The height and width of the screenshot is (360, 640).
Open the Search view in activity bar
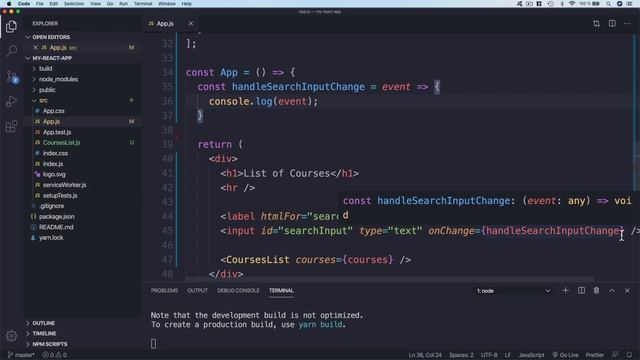(11, 51)
